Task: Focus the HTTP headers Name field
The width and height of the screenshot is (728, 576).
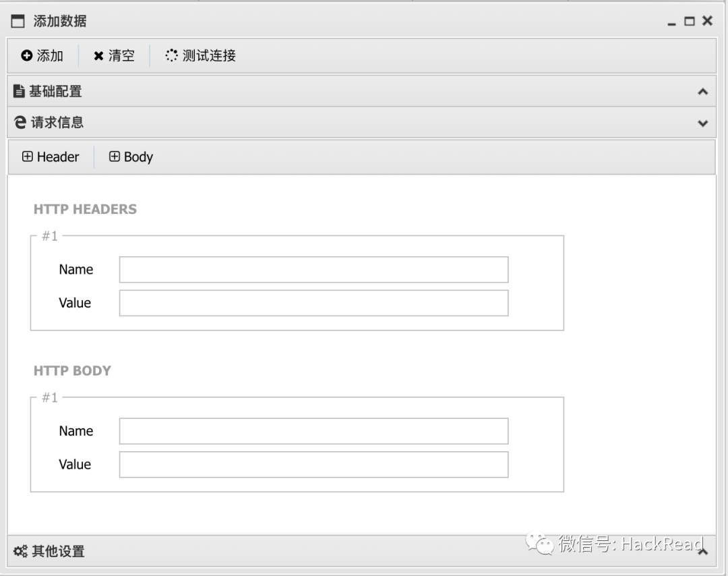Action: coord(314,269)
